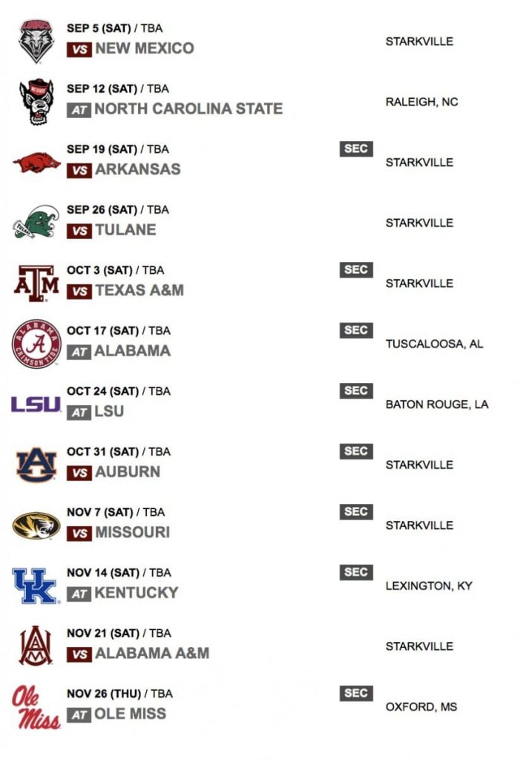
Task: Click the VS label before Missouri
Action: click(x=79, y=533)
